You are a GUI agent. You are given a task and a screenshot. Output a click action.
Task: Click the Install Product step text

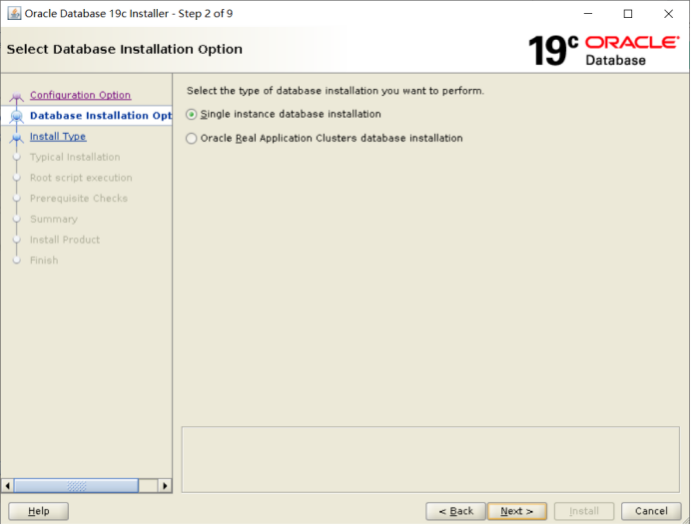65,240
